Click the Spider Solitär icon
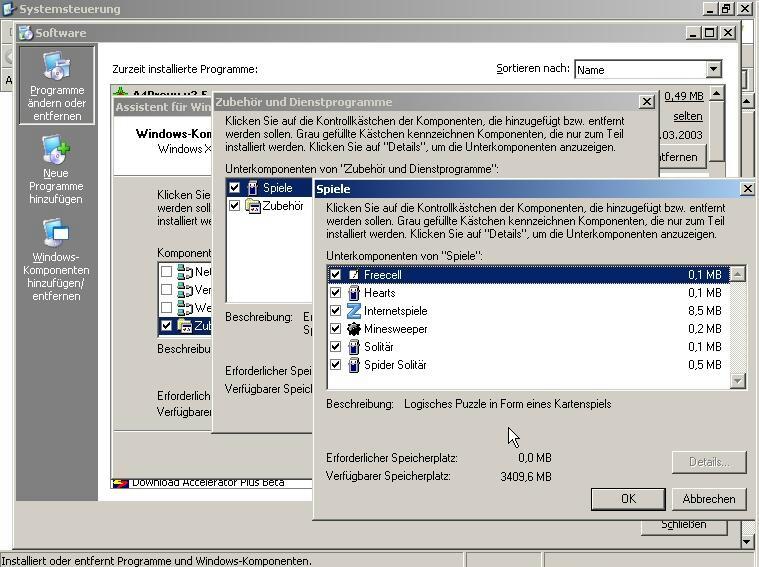Screen dimensions: 759x567 click(x=354, y=365)
